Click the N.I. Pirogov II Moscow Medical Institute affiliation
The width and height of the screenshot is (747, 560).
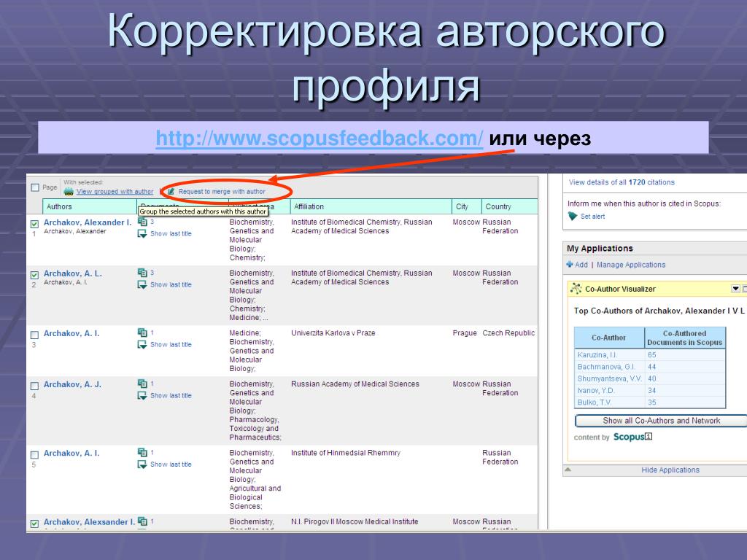coord(355,521)
